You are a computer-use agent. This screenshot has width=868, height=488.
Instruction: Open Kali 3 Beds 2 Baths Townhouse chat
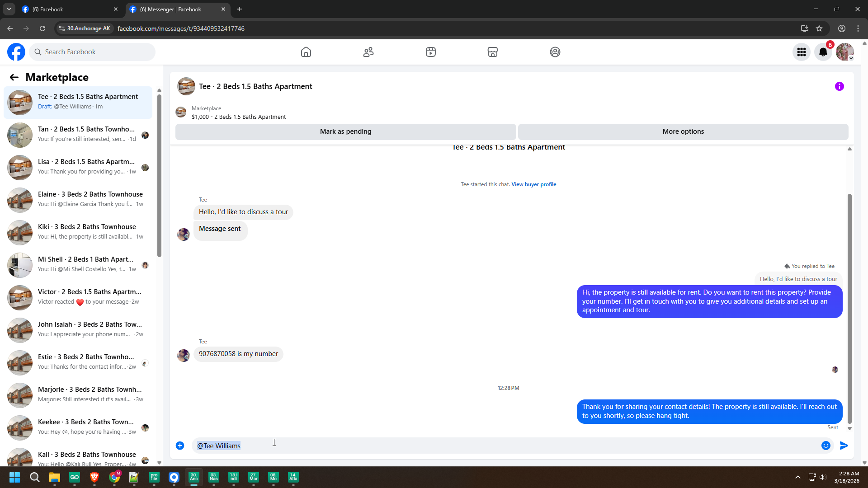(78, 456)
